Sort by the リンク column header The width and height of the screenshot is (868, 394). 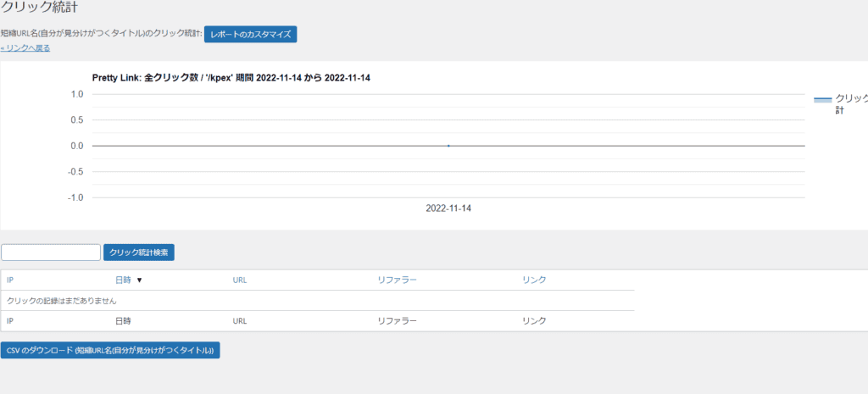[x=534, y=280]
